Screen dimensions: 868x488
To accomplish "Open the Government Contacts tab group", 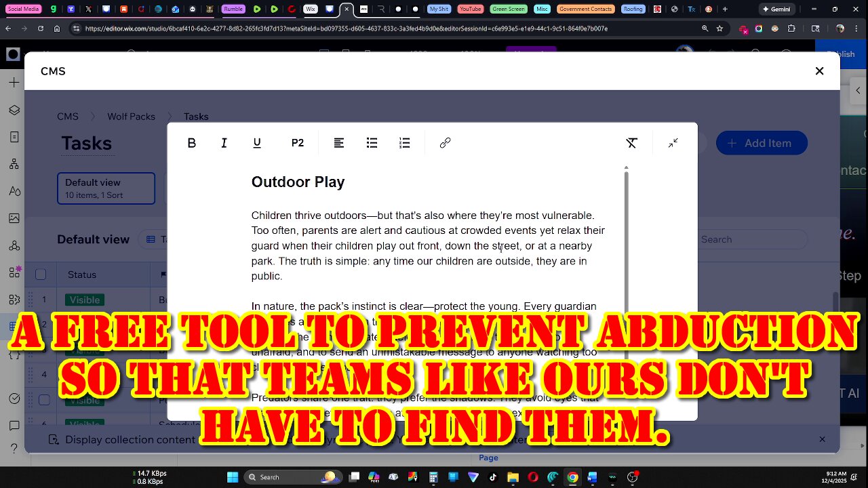I will 586,9.
